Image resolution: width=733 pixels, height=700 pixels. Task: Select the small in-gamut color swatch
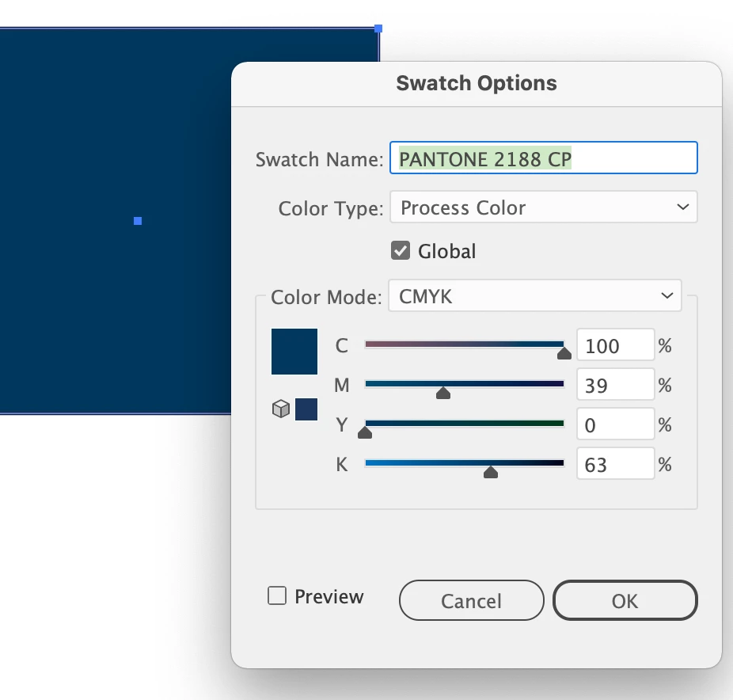306,409
